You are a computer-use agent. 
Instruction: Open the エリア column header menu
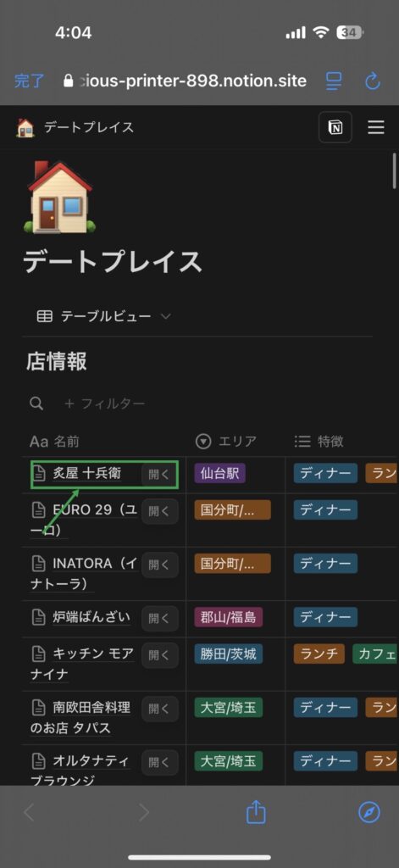point(227,441)
